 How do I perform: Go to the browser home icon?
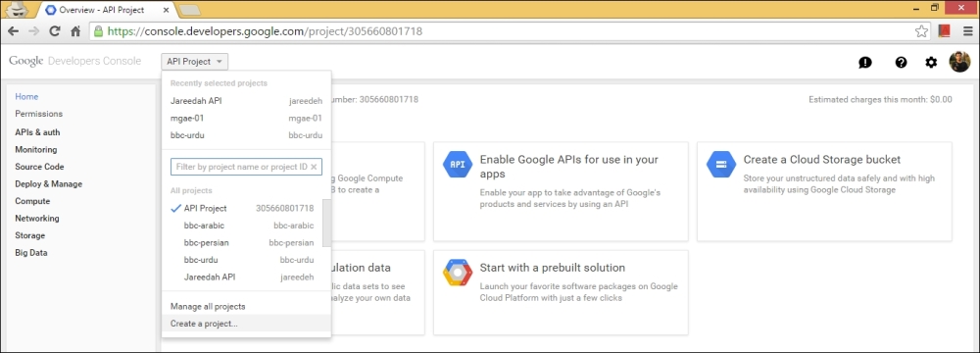75,30
